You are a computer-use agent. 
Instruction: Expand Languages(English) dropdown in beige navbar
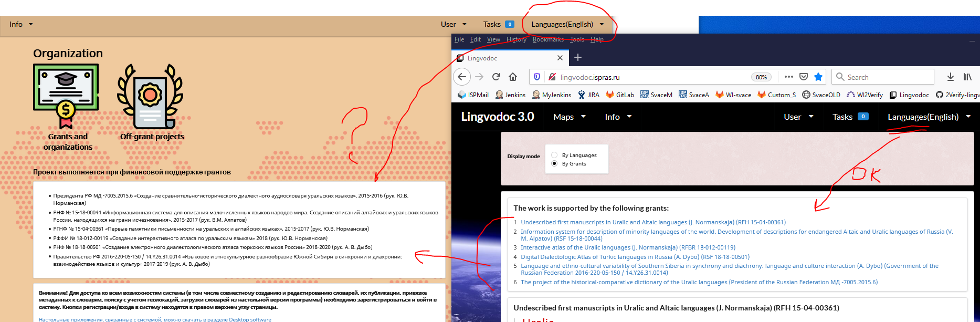pos(567,24)
